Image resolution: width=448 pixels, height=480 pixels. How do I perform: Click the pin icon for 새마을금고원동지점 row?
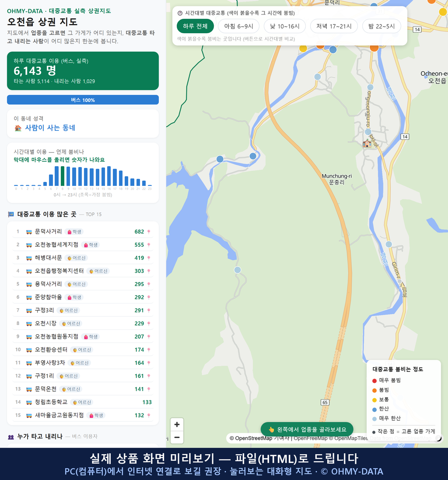point(149,415)
